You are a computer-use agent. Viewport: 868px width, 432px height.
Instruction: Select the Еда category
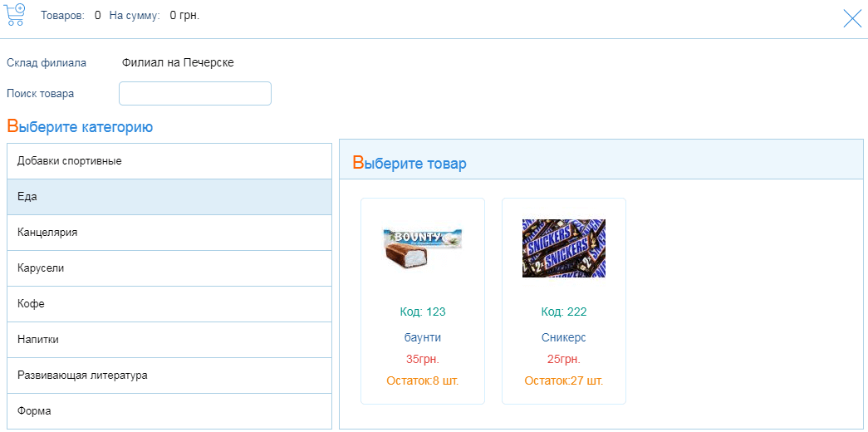pyautogui.click(x=169, y=197)
